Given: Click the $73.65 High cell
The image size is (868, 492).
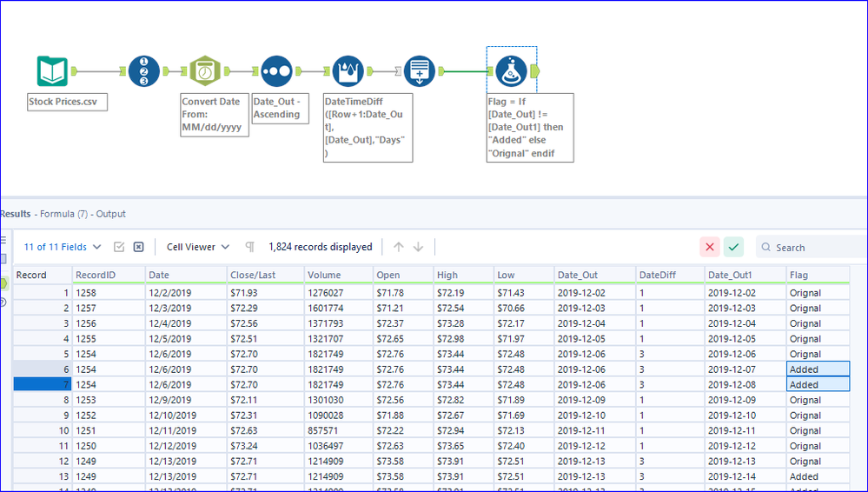Looking at the screenshot, I should 463,446.
